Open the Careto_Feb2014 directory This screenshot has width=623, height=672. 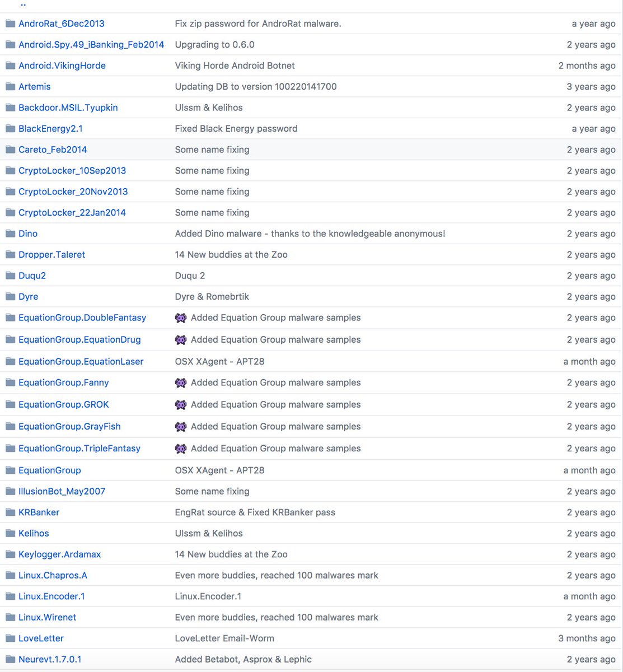coord(53,150)
